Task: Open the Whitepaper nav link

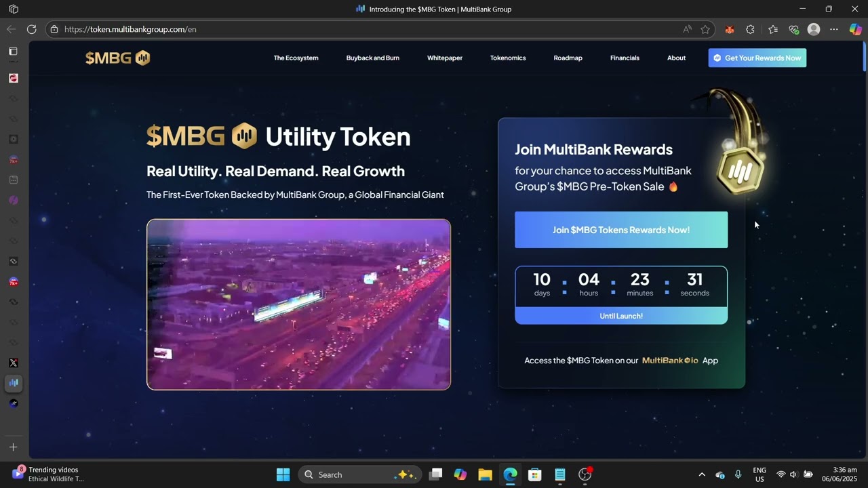Action: click(x=445, y=58)
